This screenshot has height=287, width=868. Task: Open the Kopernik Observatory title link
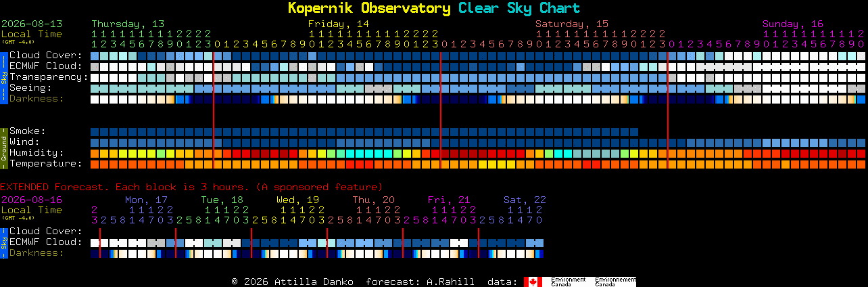click(369, 8)
